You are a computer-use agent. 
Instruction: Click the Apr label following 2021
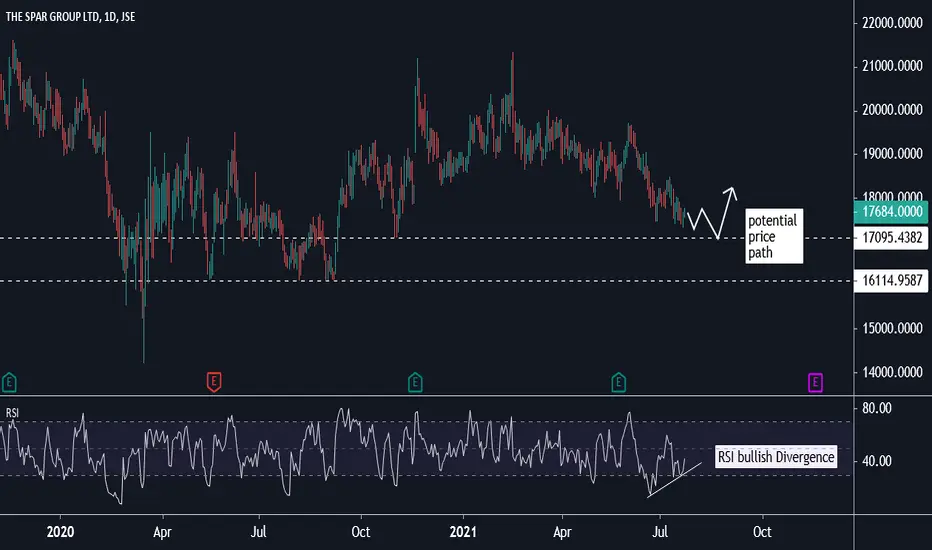[x=562, y=532]
